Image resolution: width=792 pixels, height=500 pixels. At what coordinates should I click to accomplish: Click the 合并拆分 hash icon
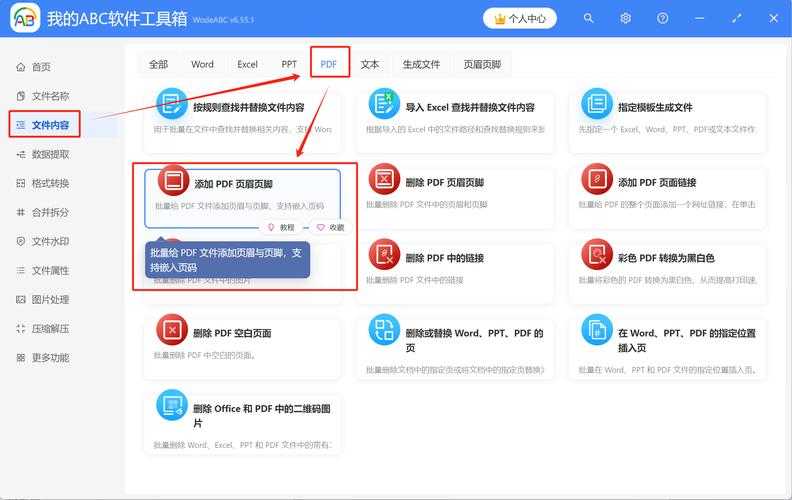(x=21, y=212)
